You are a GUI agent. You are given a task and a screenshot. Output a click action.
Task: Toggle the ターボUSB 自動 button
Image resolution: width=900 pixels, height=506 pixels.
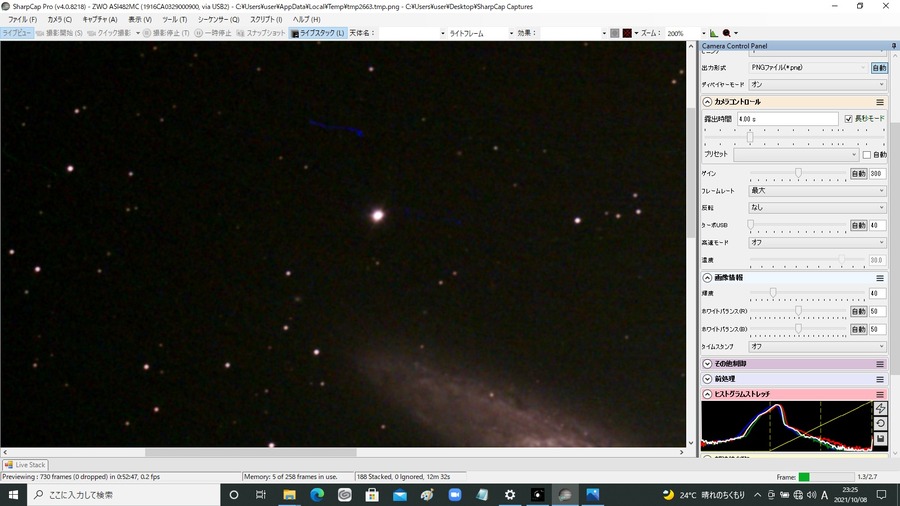pos(858,225)
